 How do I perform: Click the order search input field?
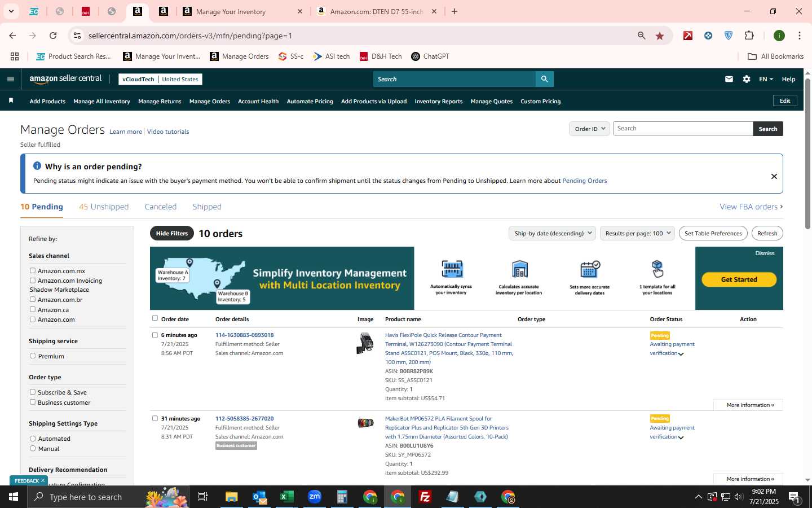(x=683, y=129)
